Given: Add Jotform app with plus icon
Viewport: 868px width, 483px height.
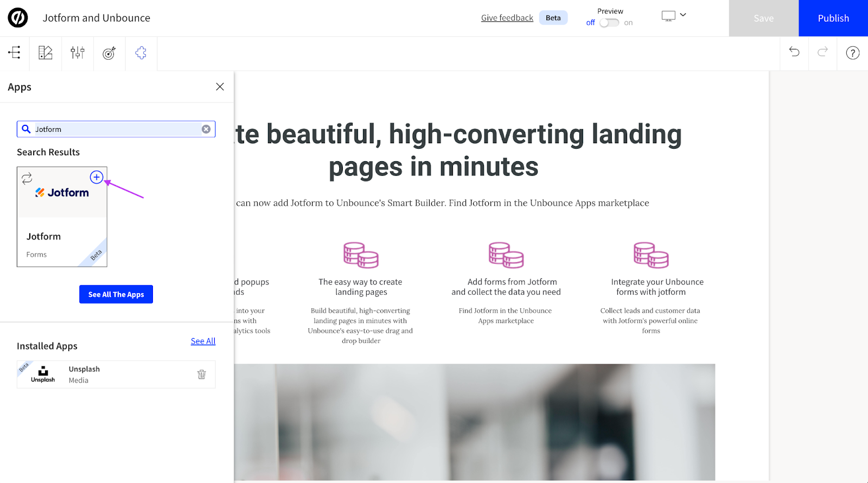Looking at the screenshot, I should 97,177.
